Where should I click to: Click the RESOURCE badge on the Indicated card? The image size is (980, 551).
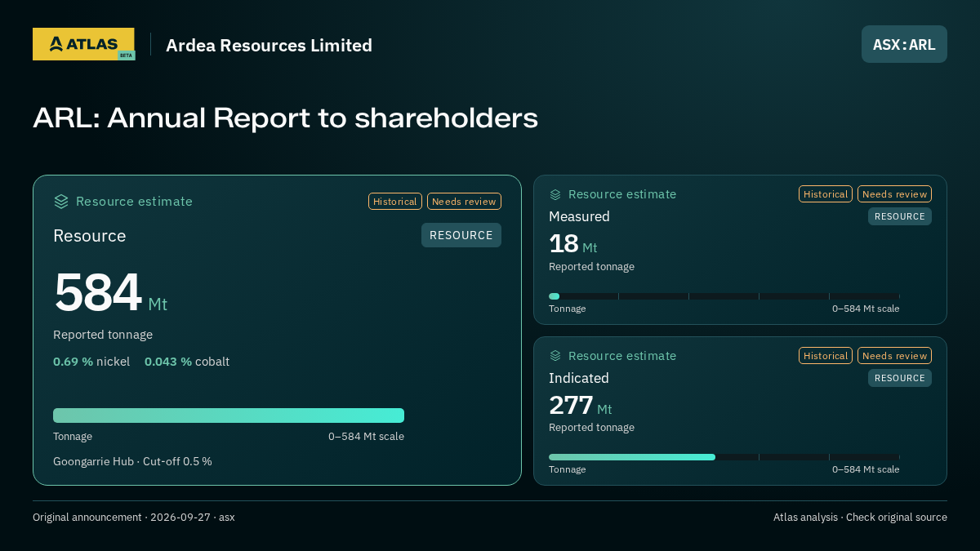(x=900, y=378)
